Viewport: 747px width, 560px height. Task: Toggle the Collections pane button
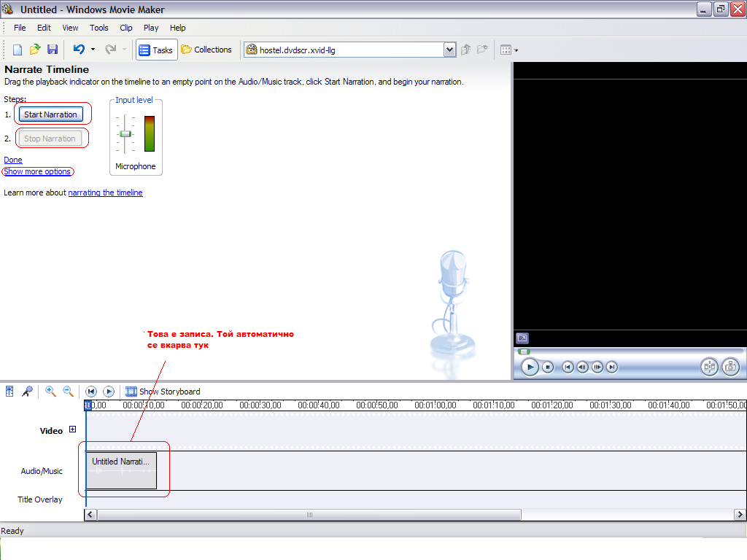tap(206, 50)
